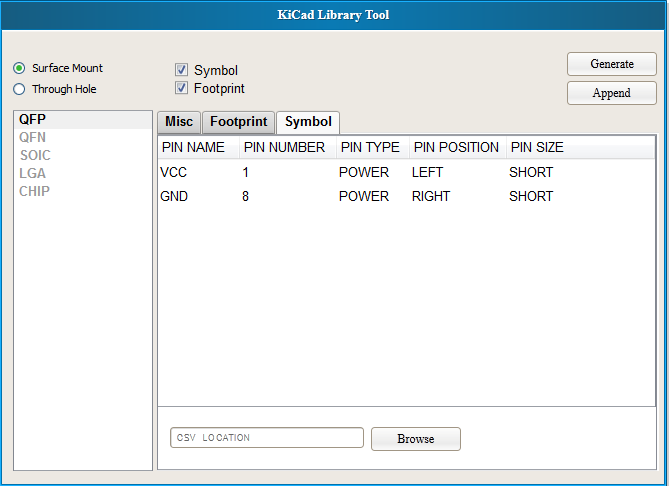This screenshot has width=669, height=486.
Task: Click SHORT size in the VCC row
Action: point(531,172)
